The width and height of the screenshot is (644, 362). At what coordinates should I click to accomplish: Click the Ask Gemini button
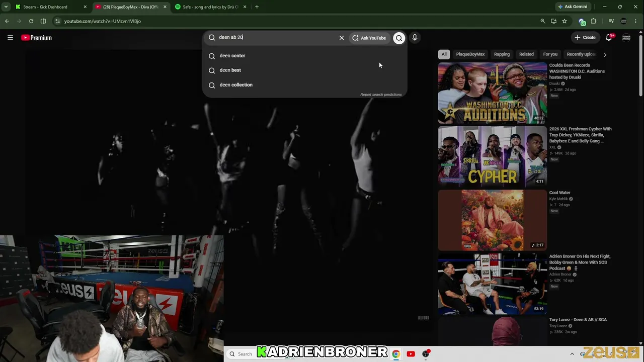tap(573, 7)
